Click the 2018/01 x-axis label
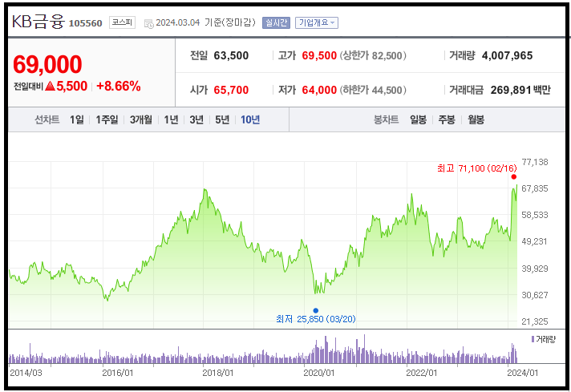Image resolution: width=571 pixels, height=392 pixels. pos(218,373)
